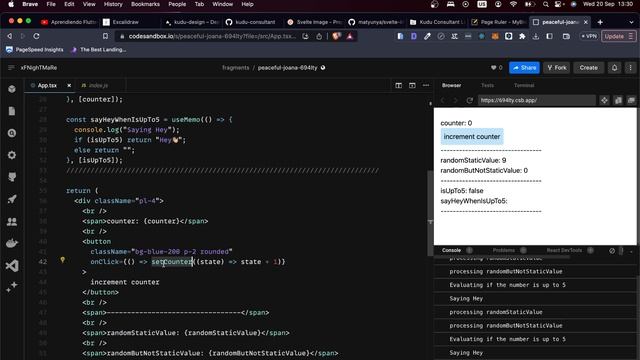
Task: Click the move preview crosshair icon
Action: click(x=604, y=100)
